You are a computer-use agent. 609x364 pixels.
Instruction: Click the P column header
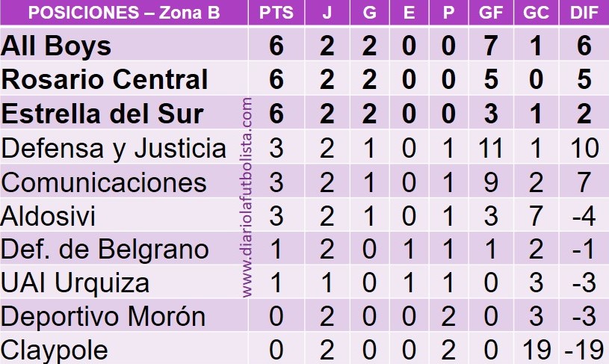448,13
